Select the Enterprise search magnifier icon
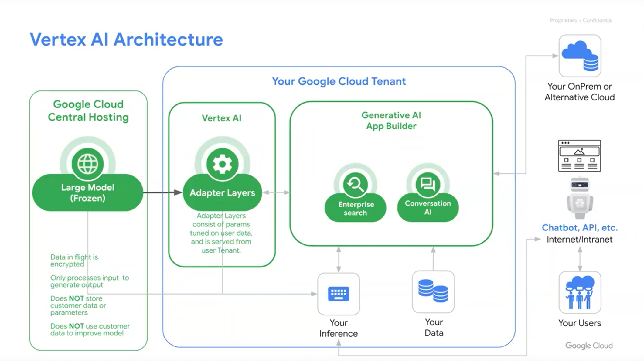 [x=355, y=185]
